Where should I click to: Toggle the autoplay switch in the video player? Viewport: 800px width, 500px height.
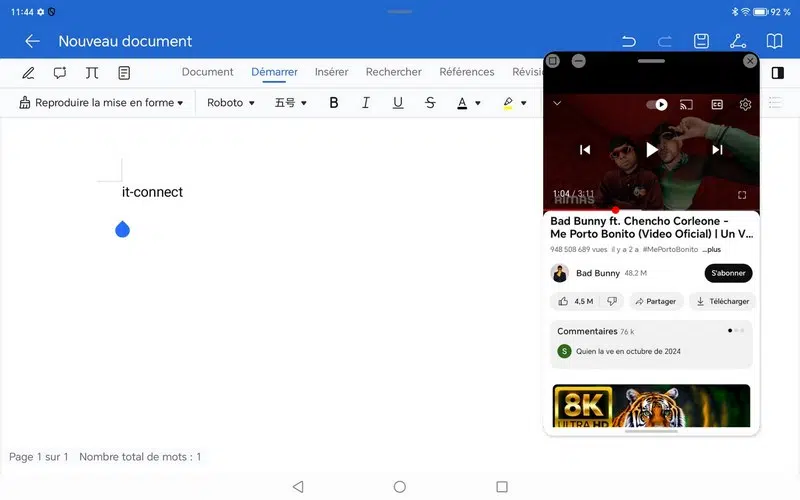657,104
